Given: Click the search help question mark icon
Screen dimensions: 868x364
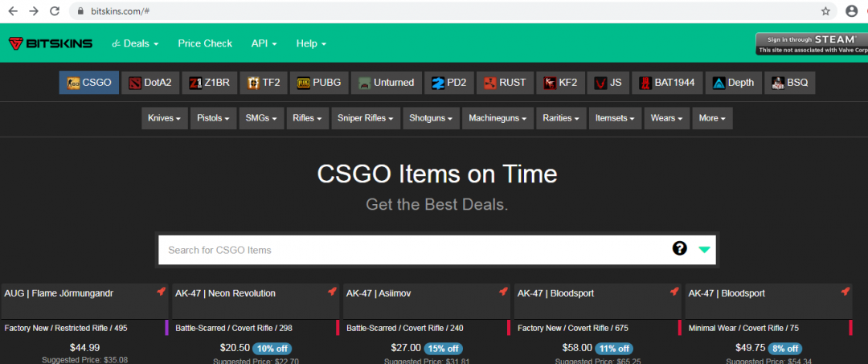Looking at the screenshot, I should click(x=680, y=249).
